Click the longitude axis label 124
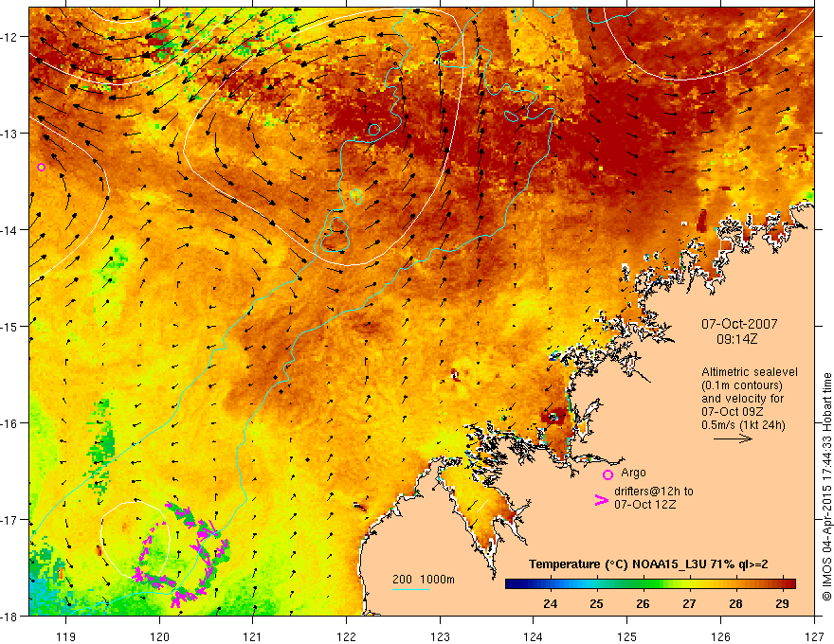This screenshot has height=644, width=834. click(534, 636)
